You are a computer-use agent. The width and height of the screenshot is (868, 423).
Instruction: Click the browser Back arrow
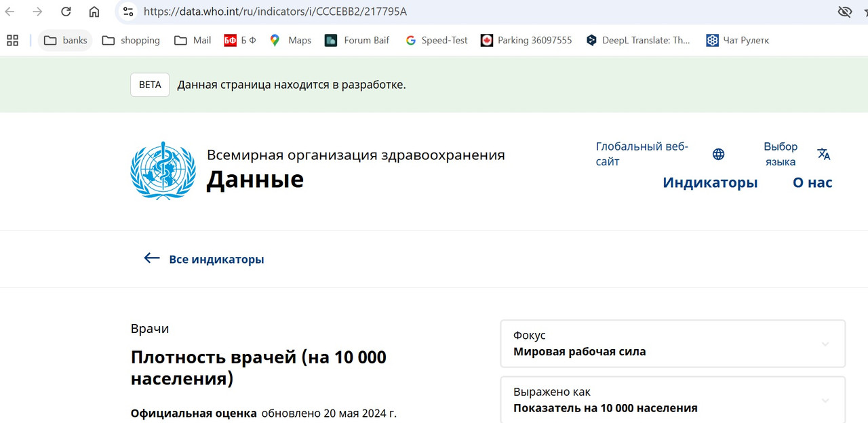10,12
